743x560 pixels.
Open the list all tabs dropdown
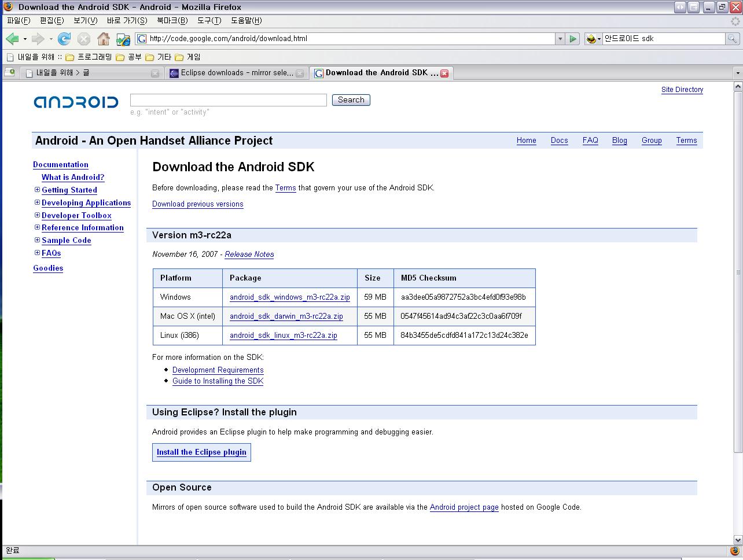pos(737,73)
